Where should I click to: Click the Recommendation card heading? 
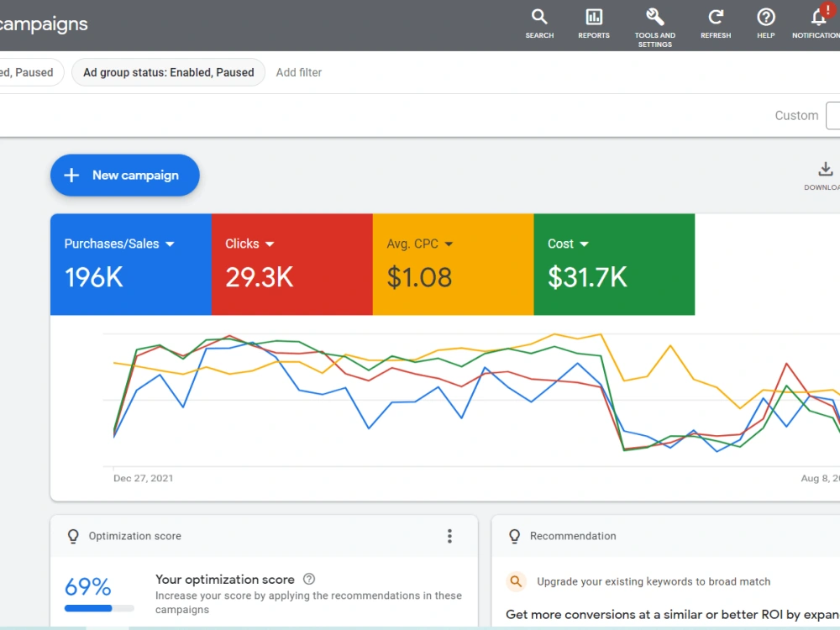coord(573,536)
